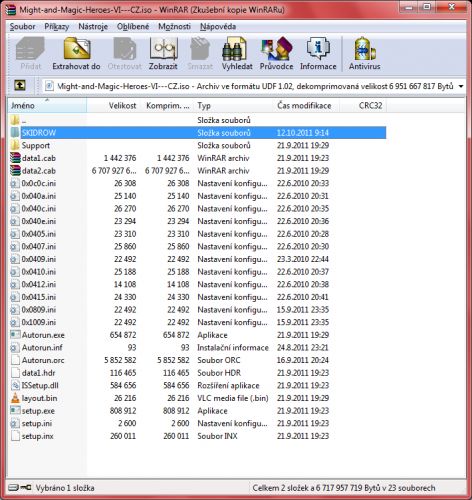Click 'Instalační informace' type cell
Image resolution: width=472 pixels, height=500 pixels.
(233, 348)
